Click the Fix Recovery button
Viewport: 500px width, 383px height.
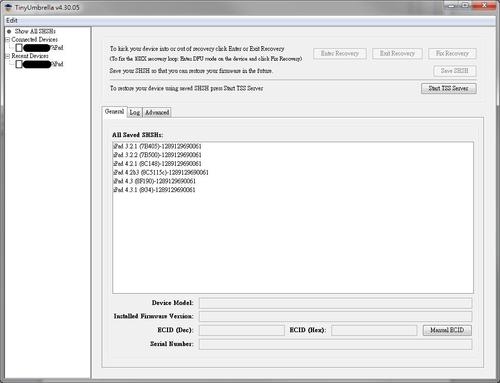click(452, 54)
